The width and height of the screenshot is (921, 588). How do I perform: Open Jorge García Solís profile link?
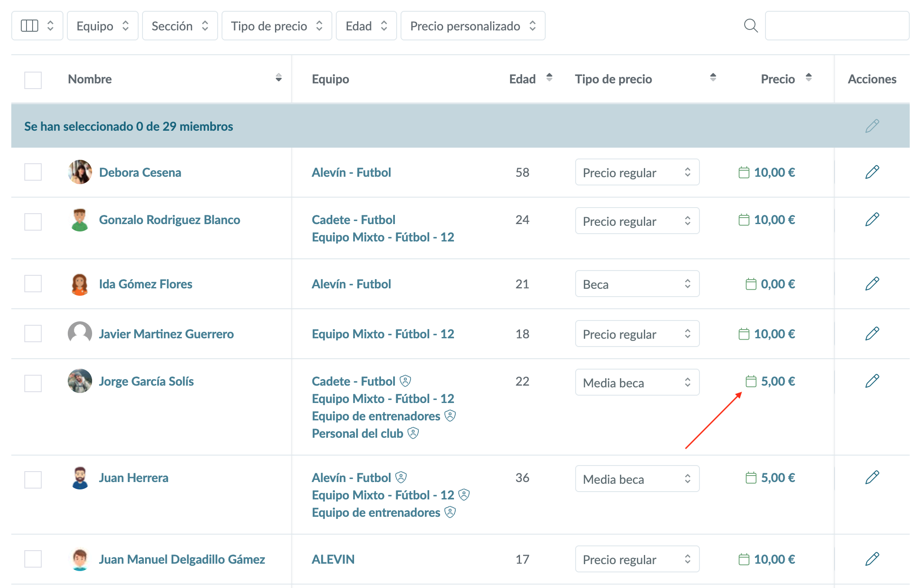pyautogui.click(x=146, y=381)
